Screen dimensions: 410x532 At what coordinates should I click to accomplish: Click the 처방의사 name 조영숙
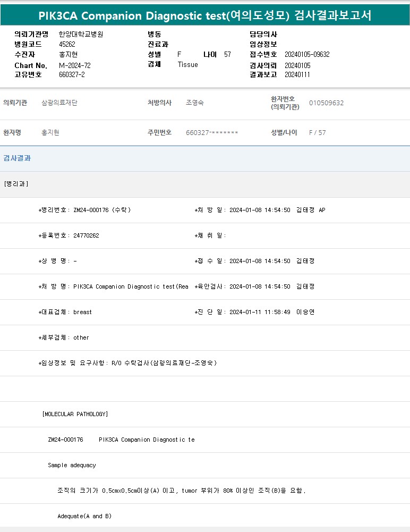coord(195,103)
